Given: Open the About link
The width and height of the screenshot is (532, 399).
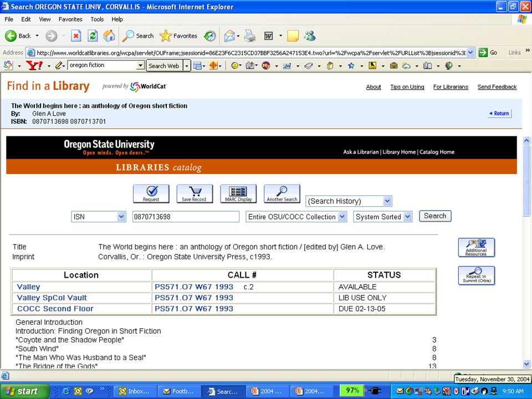Looking at the screenshot, I should click(373, 87).
